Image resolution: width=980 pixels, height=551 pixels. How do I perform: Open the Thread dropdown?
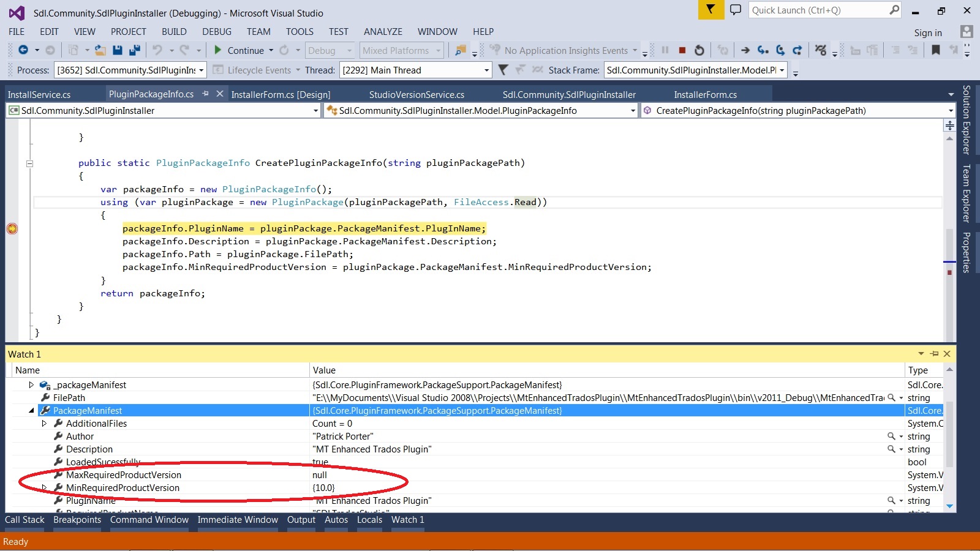tap(486, 70)
